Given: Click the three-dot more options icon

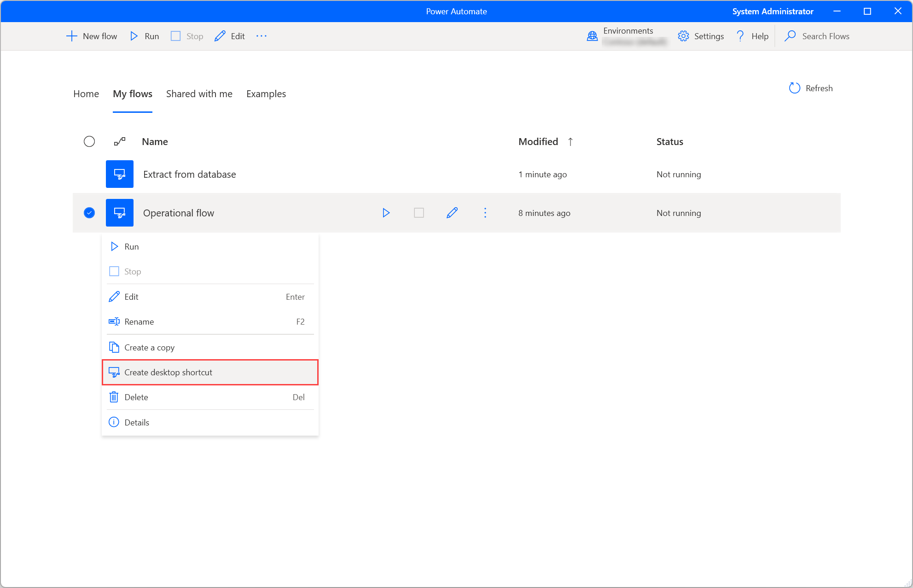Looking at the screenshot, I should tap(485, 213).
